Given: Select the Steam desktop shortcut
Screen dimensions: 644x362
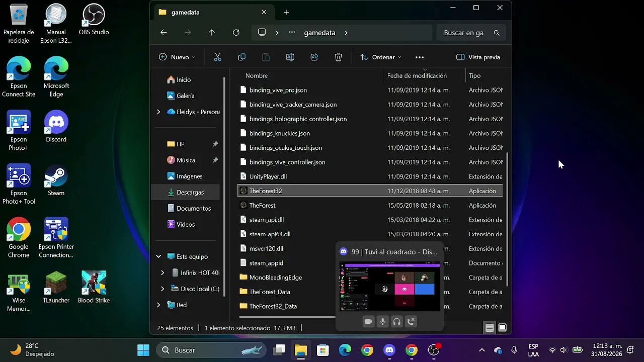Looking at the screenshot, I should point(56,180).
